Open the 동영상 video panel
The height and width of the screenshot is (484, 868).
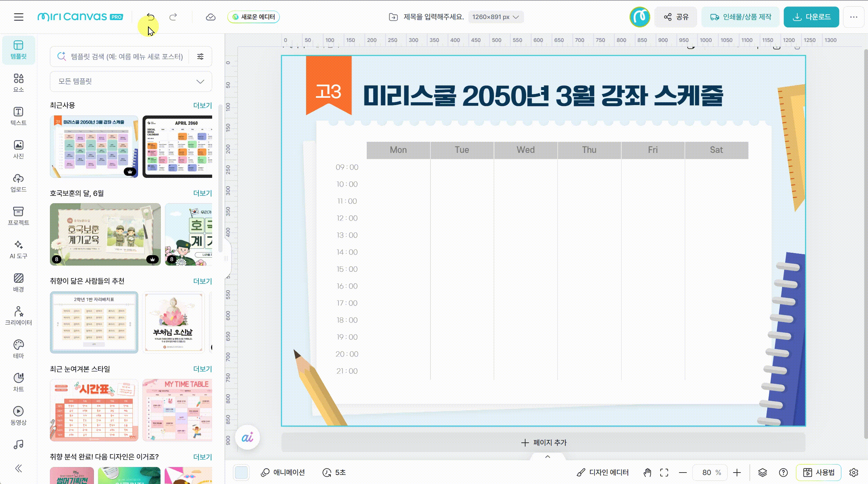click(x=18, y=416)
